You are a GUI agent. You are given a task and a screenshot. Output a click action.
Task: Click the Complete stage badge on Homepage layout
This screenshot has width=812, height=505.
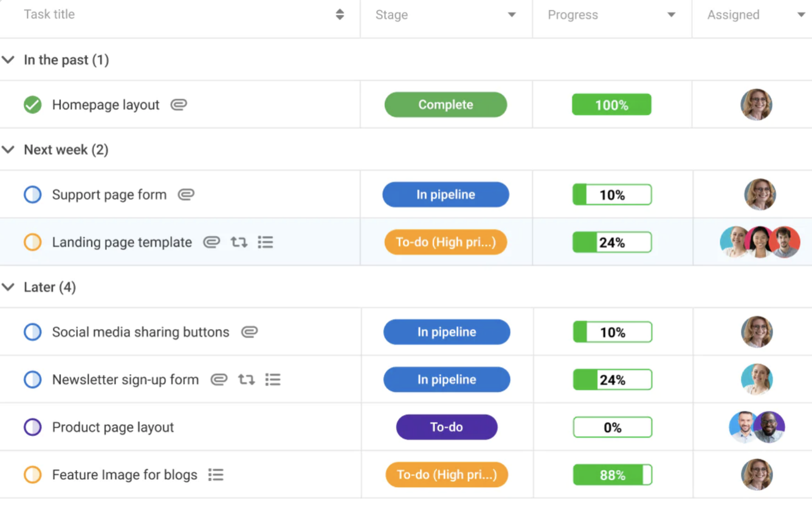click(446, 105)
